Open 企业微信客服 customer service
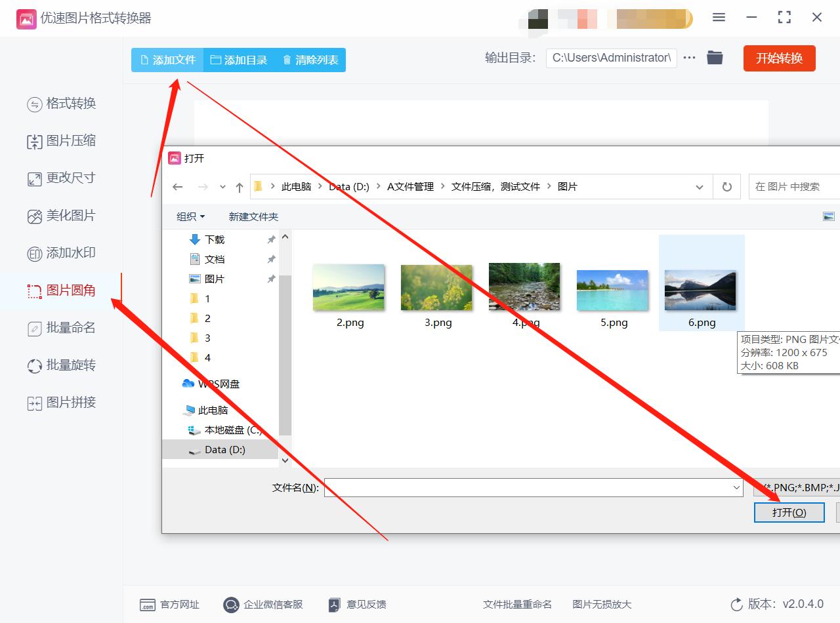This screenshot has height=623, width=840. [x=264, y=605]
